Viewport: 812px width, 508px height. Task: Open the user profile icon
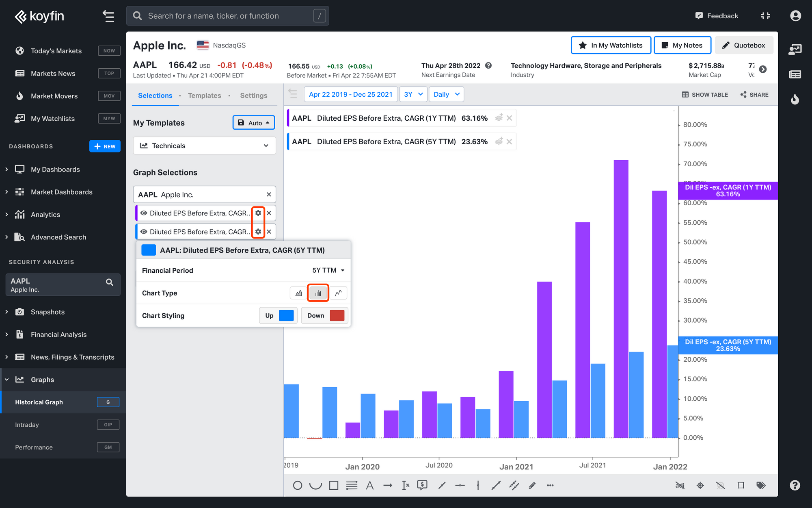click(795, 16)
